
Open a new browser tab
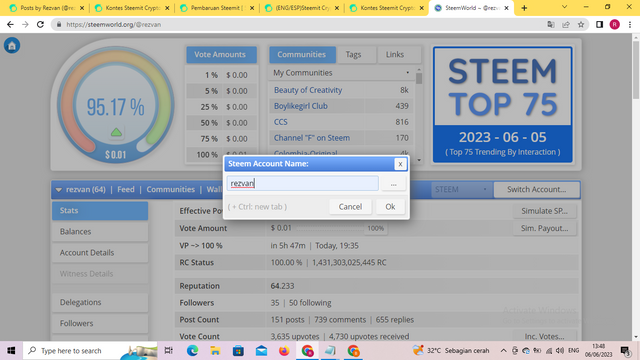pyautogui.click(x=524, y=8)
